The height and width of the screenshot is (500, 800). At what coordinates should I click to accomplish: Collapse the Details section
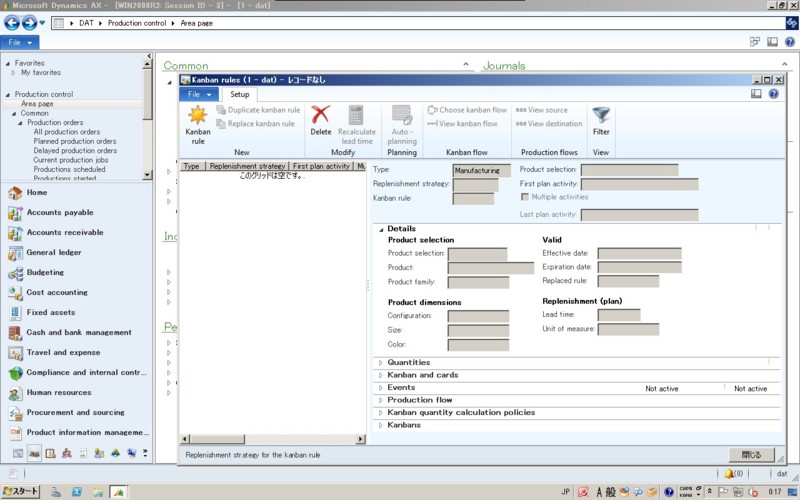[x=381, y=230]
